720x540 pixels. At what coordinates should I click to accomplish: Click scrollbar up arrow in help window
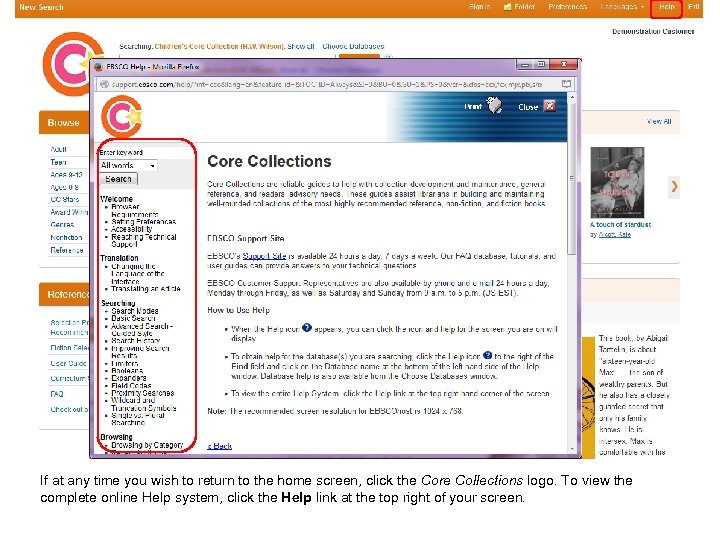click(572, 97)
